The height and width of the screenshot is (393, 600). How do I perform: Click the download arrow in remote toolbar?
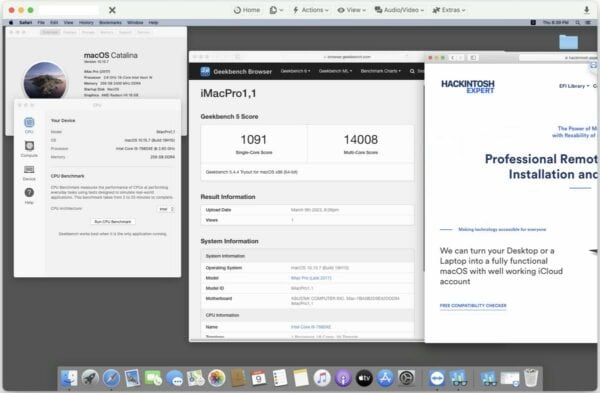586,10
